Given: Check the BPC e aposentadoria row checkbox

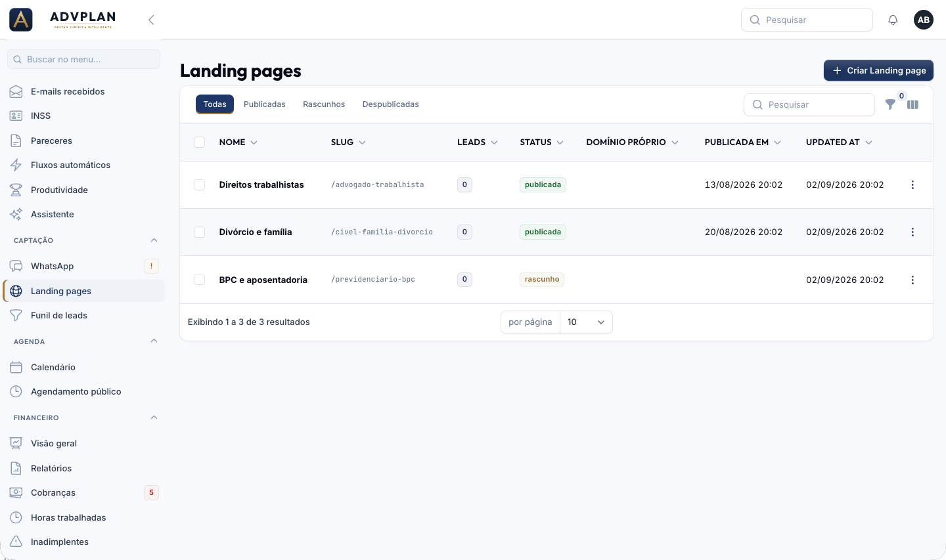Looking at the screenshot, I should click(x=200, y=280).
